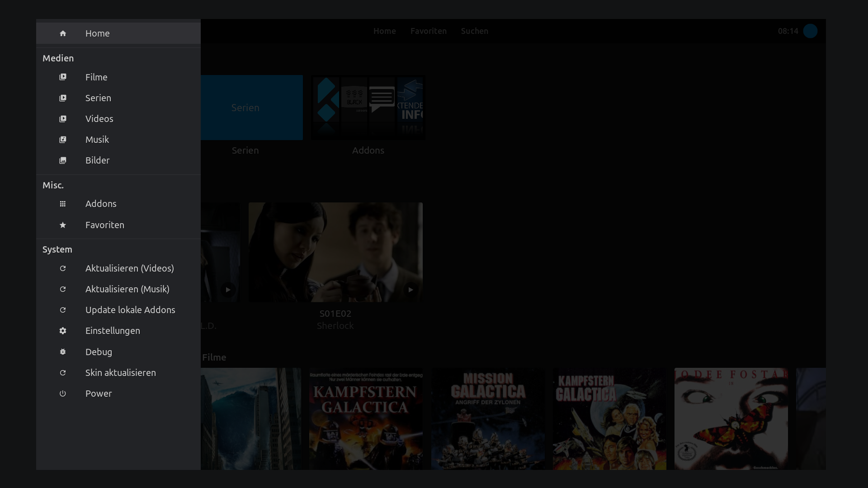Image resolution: width=868 pixels, height=488 pixels.
Task: Open Kampfstern Galactica poster with moon
Action: [x=609, y=419]
